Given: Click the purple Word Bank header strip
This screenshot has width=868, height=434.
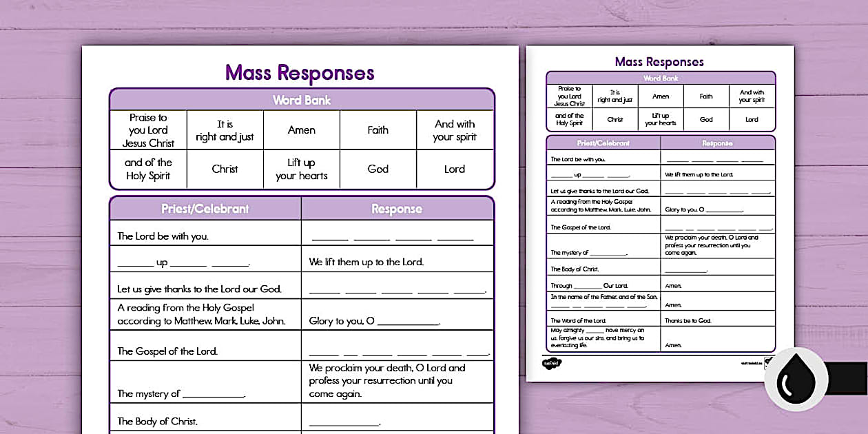Looking at the screenshot, I should click(302, 100).
